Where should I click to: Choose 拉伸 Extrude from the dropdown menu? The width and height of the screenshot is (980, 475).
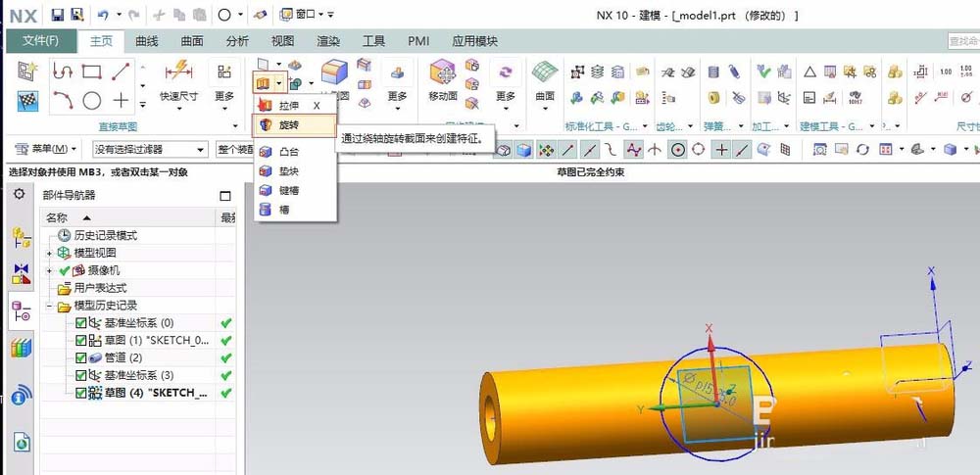point(295,106)
